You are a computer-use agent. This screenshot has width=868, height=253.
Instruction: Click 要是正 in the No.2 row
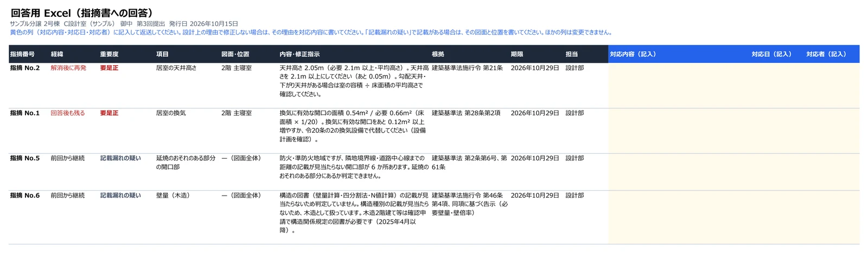(x=109, y=68)
